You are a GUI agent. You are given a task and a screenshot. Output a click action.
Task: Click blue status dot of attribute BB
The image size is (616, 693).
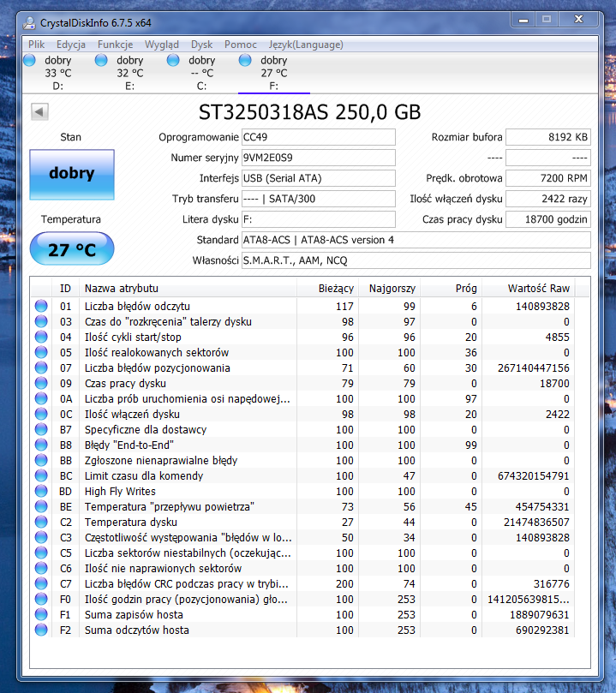(x=41, y=460)
